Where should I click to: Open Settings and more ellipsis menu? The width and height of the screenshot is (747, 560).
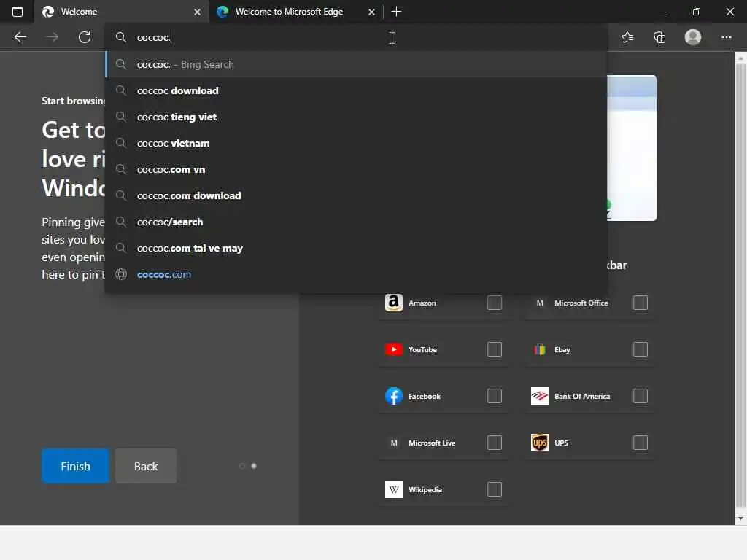tap(726, 37)
